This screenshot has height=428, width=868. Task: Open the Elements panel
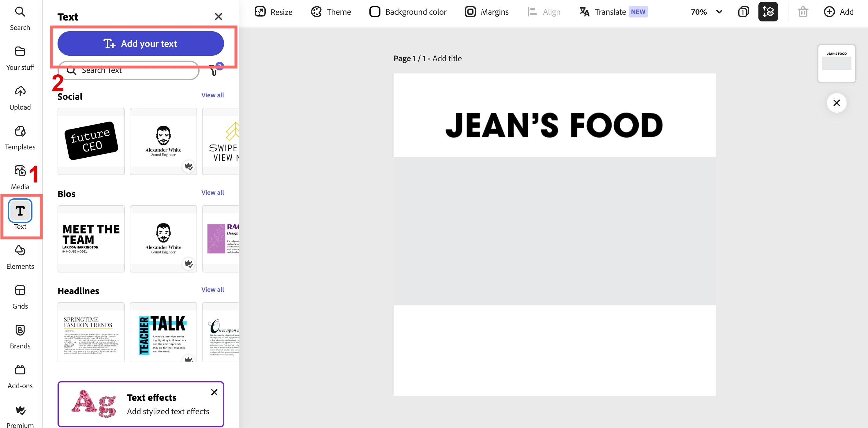click(x=20, y=257)
